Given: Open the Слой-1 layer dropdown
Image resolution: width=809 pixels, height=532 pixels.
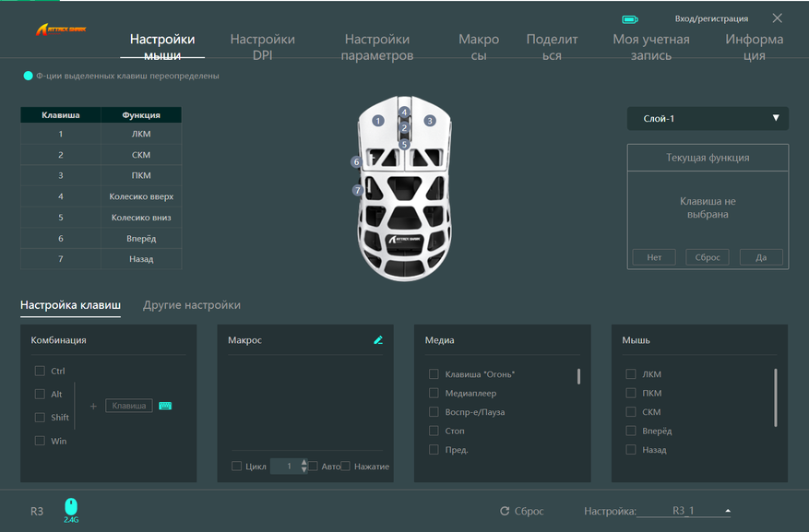Looking at the screenshot, I should pos(708,119).
